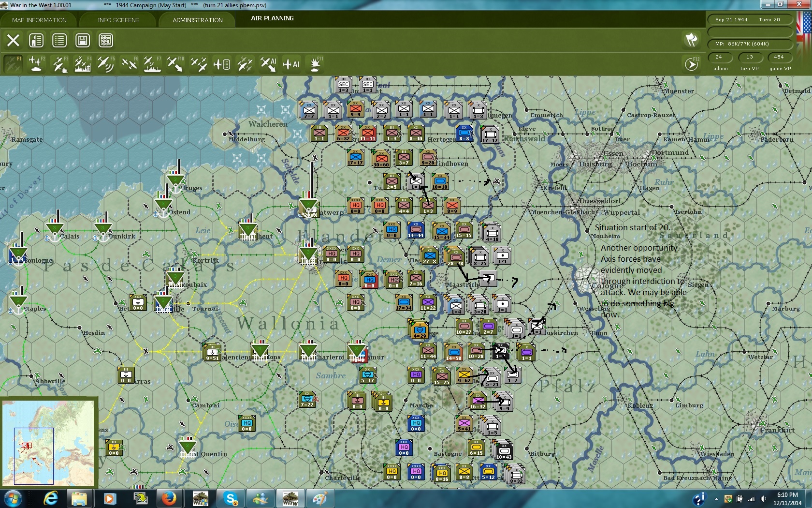Select the F7 naval patrol directive icon
Screen dimensions: 812x508
pyautogui.click(x=152, y=64)
